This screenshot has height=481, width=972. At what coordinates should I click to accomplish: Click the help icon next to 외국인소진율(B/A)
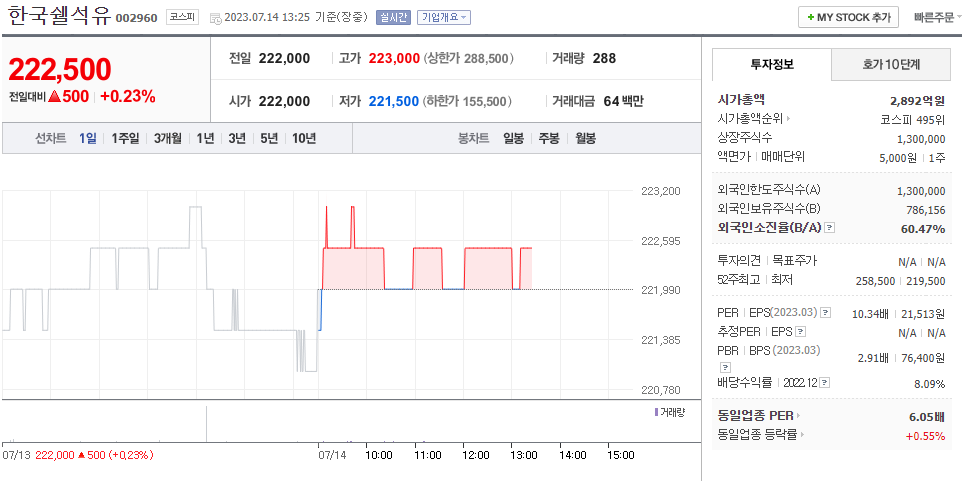tap(830, 227)
